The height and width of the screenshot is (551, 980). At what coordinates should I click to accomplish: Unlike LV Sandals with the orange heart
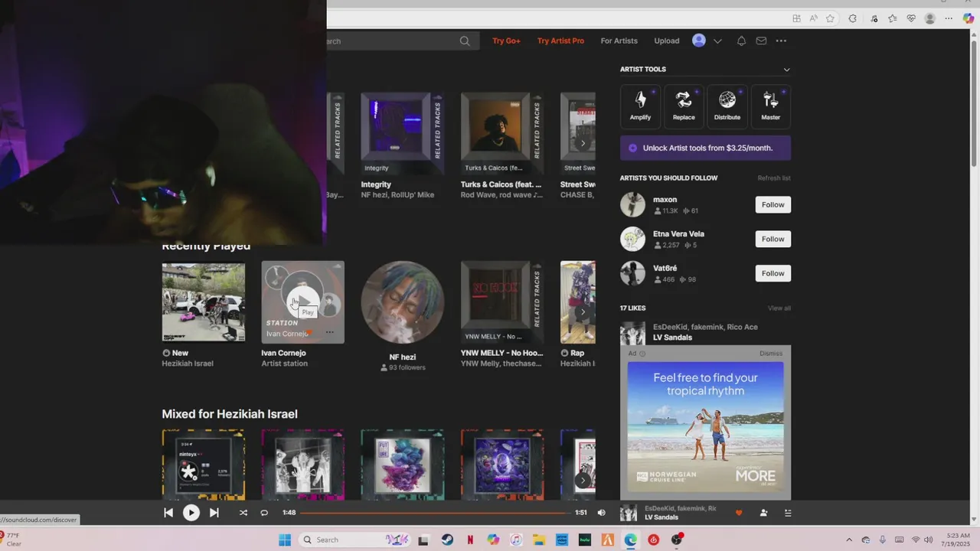click(739, 513)
